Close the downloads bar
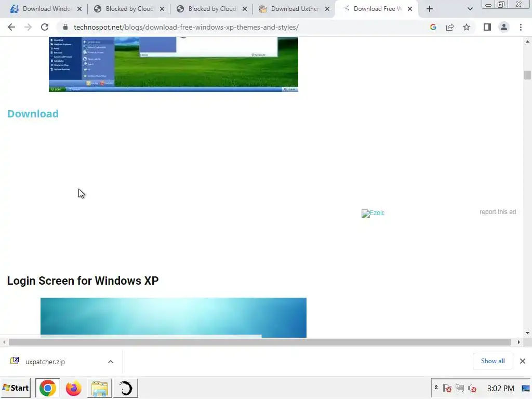 (523, 361)
